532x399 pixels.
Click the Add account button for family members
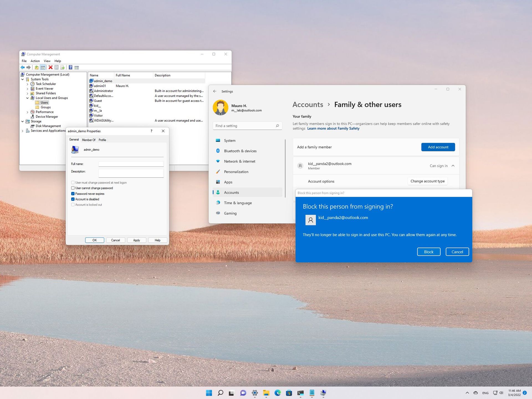click(x=438, y=147)
